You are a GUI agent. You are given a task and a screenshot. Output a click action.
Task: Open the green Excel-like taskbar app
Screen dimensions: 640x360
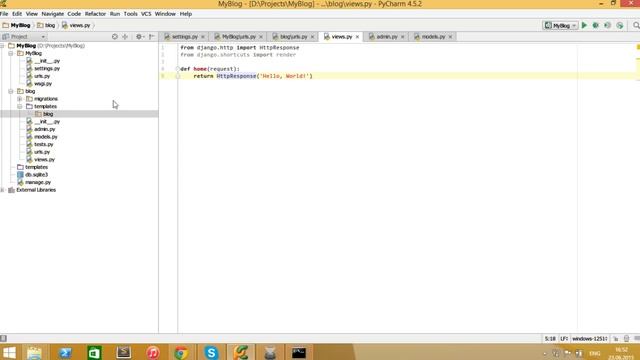(94, 353)
